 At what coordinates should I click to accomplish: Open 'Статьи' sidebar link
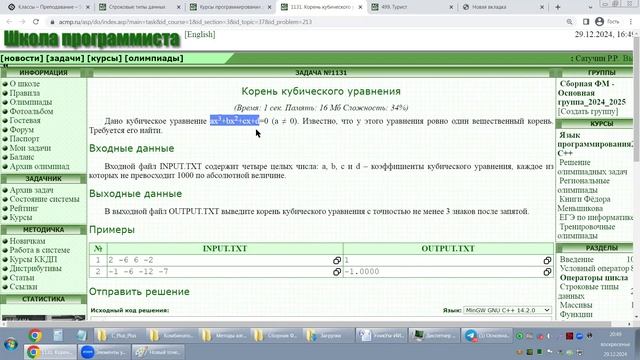point(22,278)
